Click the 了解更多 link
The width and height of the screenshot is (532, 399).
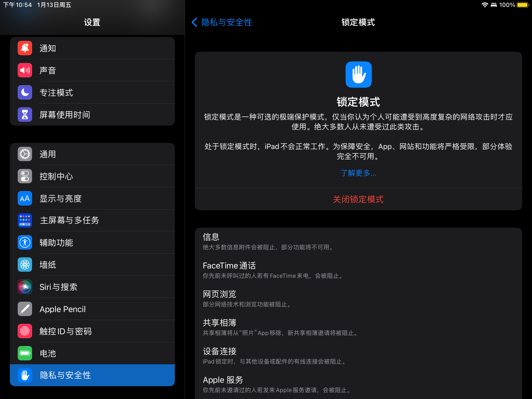tap(358, 173)
